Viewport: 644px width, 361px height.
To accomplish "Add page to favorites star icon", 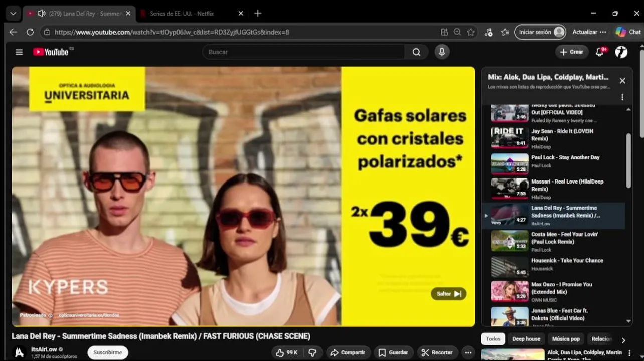I will [471, 32].
